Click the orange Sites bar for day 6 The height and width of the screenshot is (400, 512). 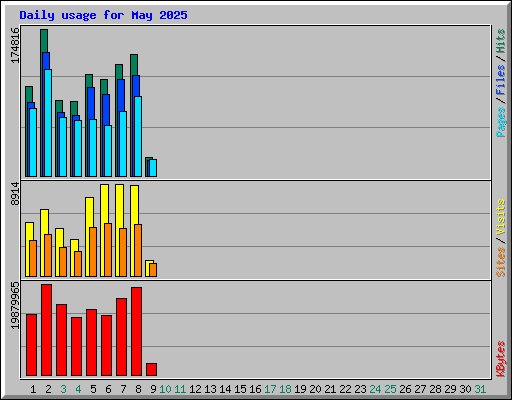coord(108,250)
